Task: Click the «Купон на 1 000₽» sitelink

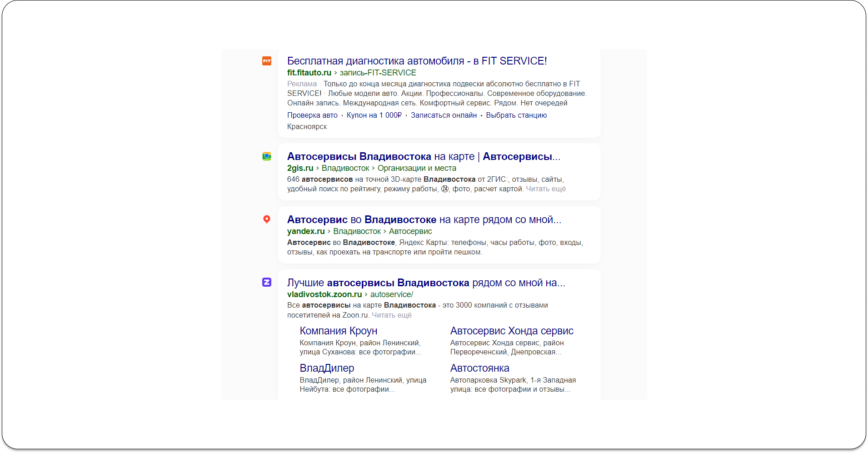Action: click(374, 115)
